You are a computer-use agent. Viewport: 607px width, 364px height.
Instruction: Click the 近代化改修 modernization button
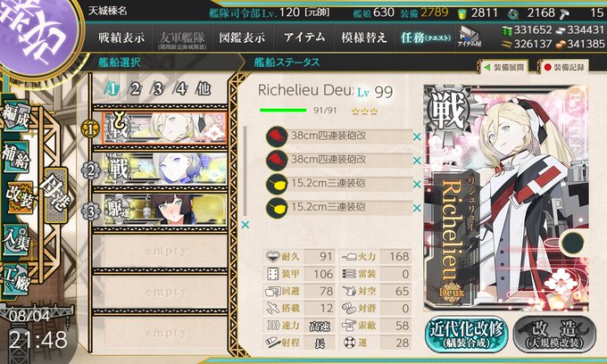coord(466,335)
